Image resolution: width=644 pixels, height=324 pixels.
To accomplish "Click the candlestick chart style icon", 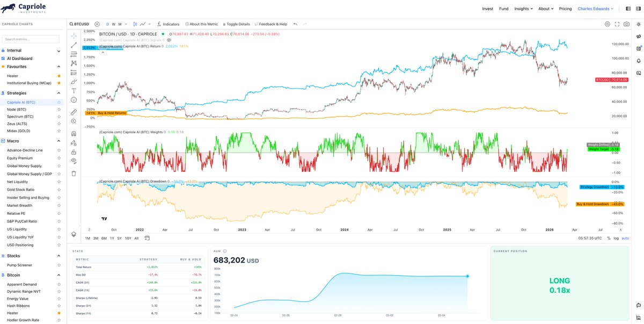I will coord(135,24).
